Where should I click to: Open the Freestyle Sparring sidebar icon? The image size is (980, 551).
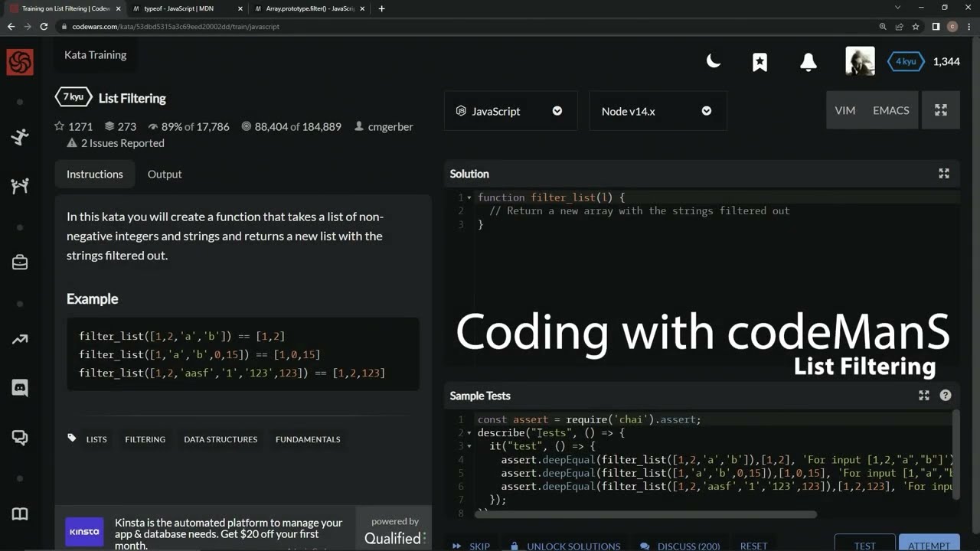(x=20, y=186)
